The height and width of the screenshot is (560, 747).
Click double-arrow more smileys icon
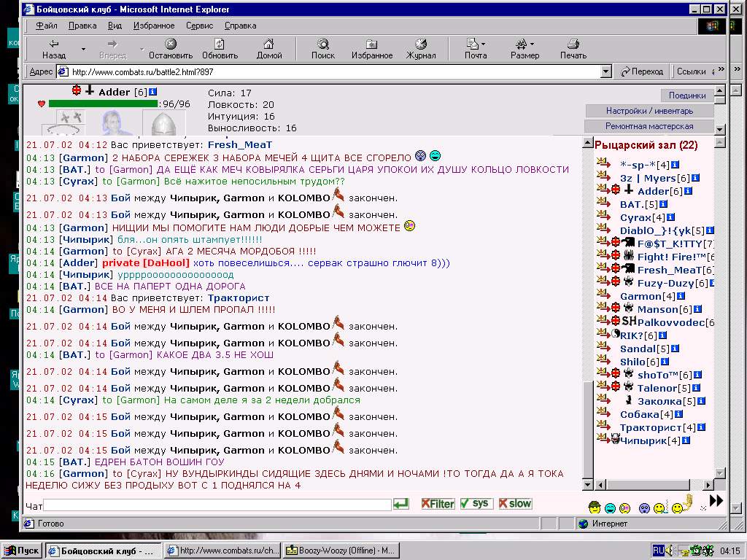[x=716, y=500]
